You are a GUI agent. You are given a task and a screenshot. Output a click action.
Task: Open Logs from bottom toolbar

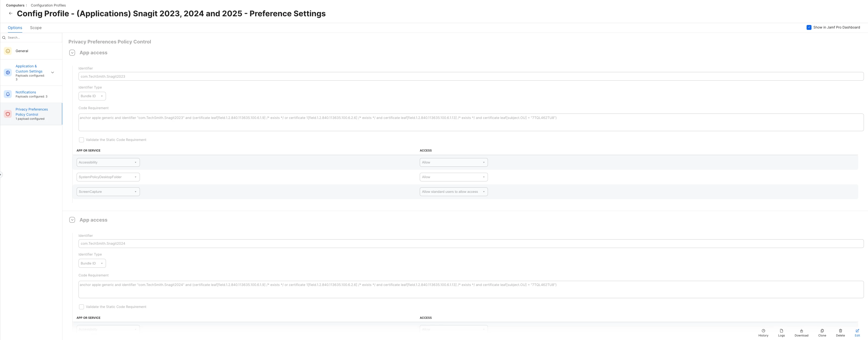pos(781,333)
